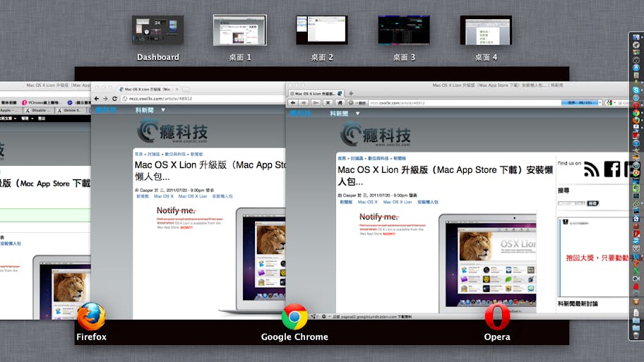Click the large Firefox application icon
This screenshot has width=644, height=362.
(91, 316)
